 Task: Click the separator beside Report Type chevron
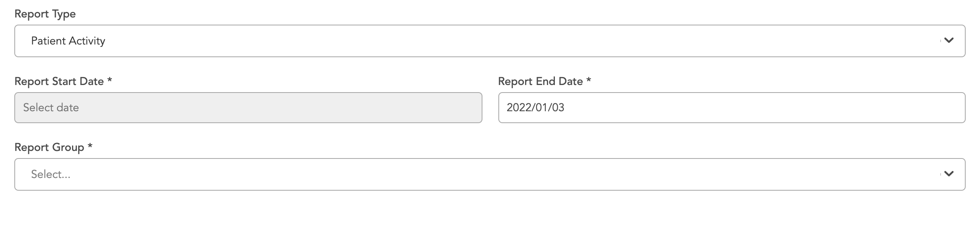pos(940,41)
